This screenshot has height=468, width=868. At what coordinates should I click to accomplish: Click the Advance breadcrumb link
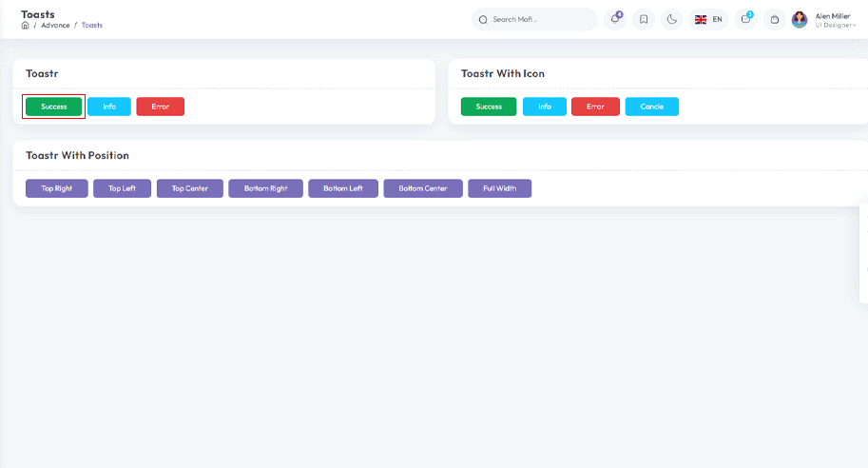point(55,26)
